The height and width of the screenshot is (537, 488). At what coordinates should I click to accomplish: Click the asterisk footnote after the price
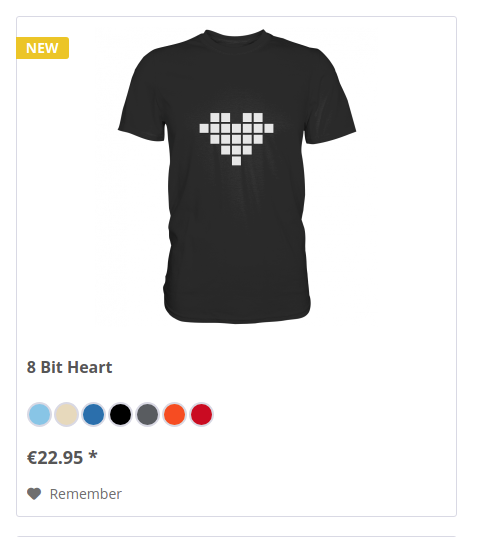coord(93,455)
